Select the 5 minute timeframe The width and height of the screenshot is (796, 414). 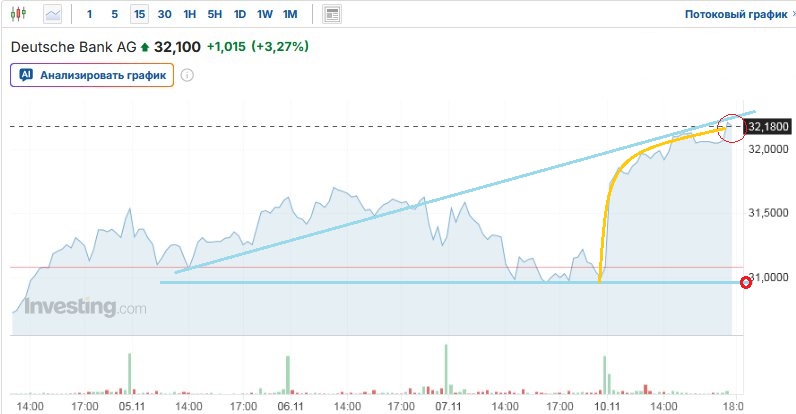coord(114,15)
